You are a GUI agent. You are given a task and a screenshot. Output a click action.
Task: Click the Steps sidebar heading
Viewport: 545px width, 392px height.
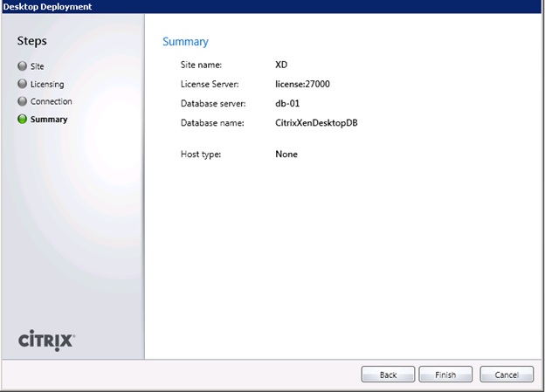[x=32, y=41]
